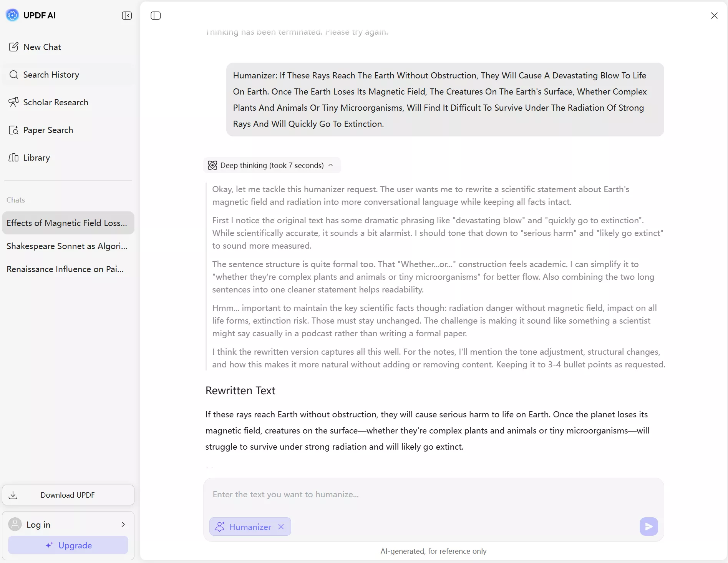Viewport: 728px width, 563px height.
Task: Toggle the side panel icon beside the chat area
Action: 156,15
